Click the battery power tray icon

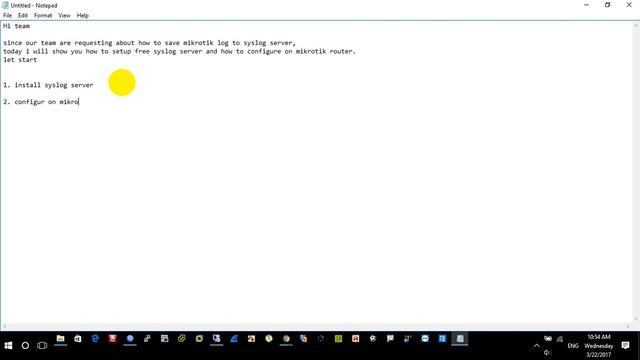(547, 339)
